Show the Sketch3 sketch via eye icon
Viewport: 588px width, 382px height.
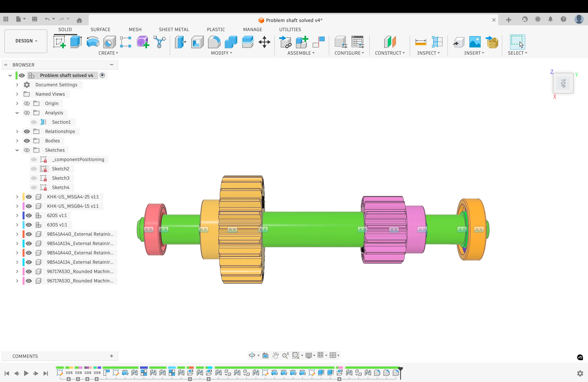[x=34, y=178]
